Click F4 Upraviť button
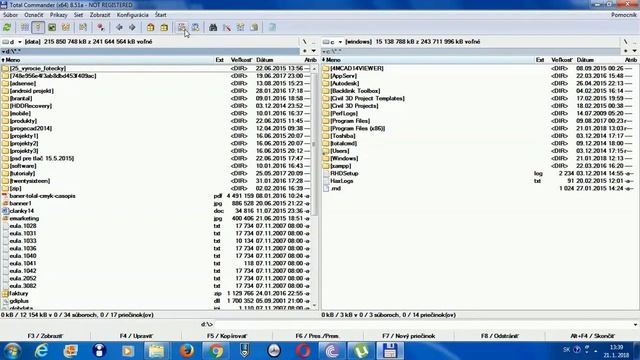Viewport: 640px width, 360px height. pos(136,336)
